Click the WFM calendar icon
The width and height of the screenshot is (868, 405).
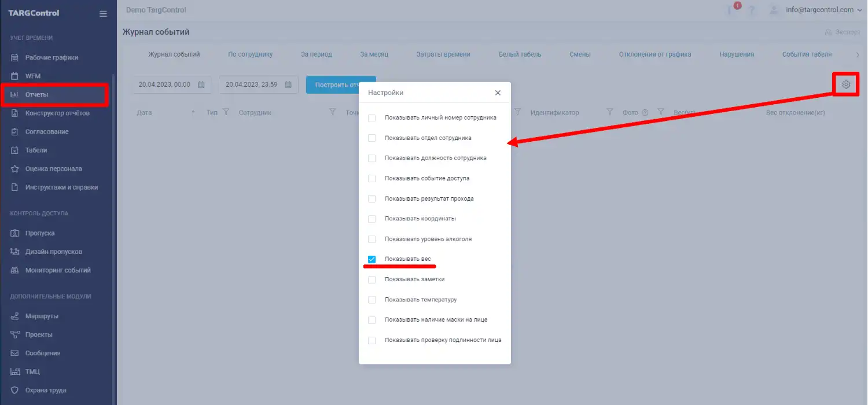click(x=15, y=76)
